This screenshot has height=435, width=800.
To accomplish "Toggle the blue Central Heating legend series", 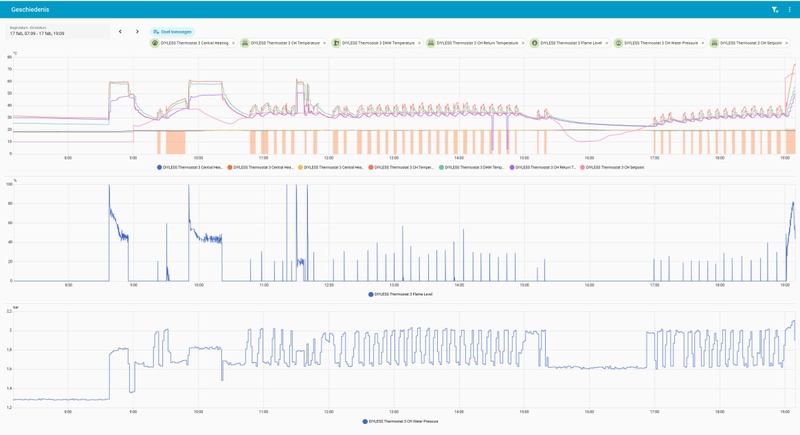I will (x=190, y=167).
